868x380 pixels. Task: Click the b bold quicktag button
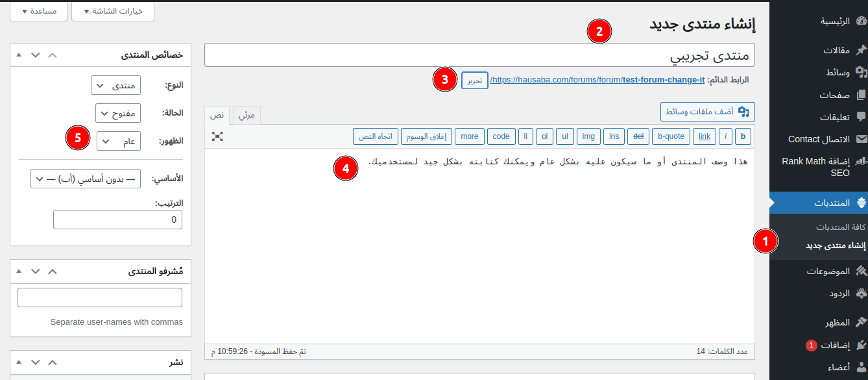[743, 136]
